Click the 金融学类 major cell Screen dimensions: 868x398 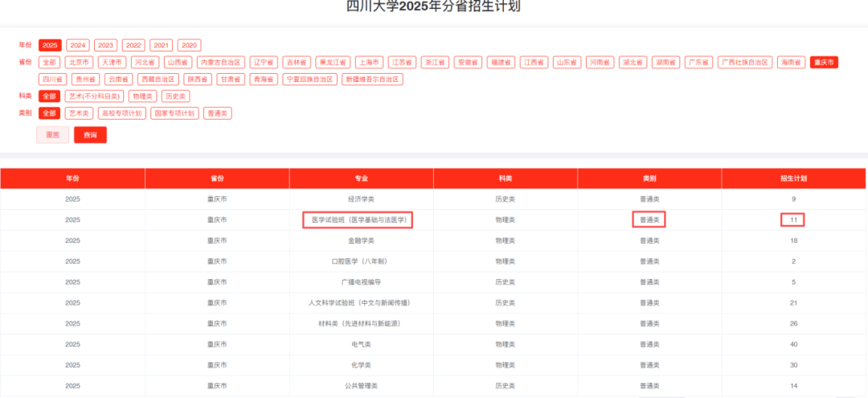click(362, 240)
